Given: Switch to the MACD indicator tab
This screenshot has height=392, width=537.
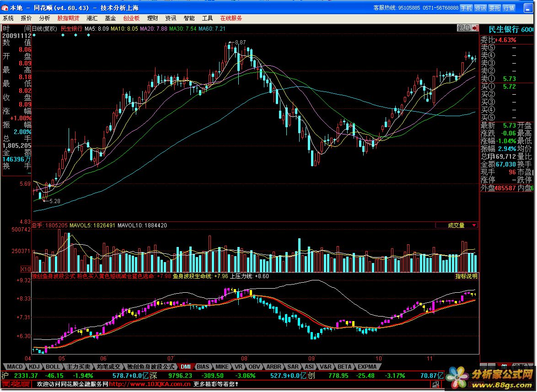Looking at the screenshot, I should [14, 367].
